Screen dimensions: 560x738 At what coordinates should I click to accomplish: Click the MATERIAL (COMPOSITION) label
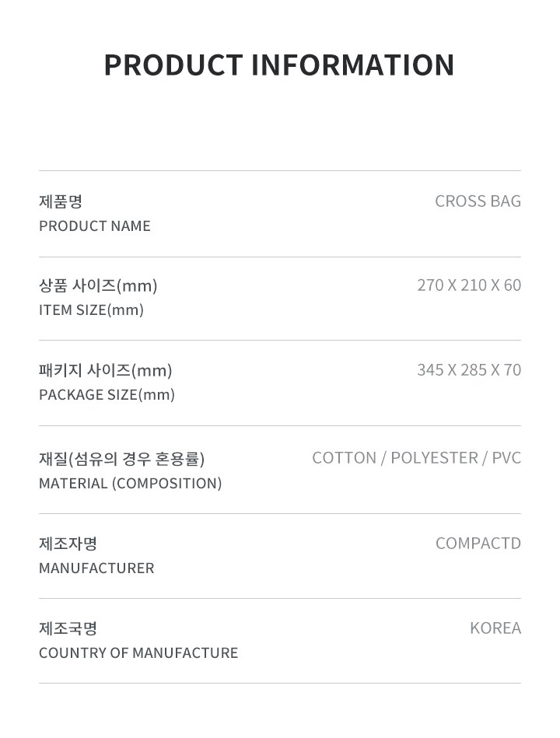pos(131,484)
